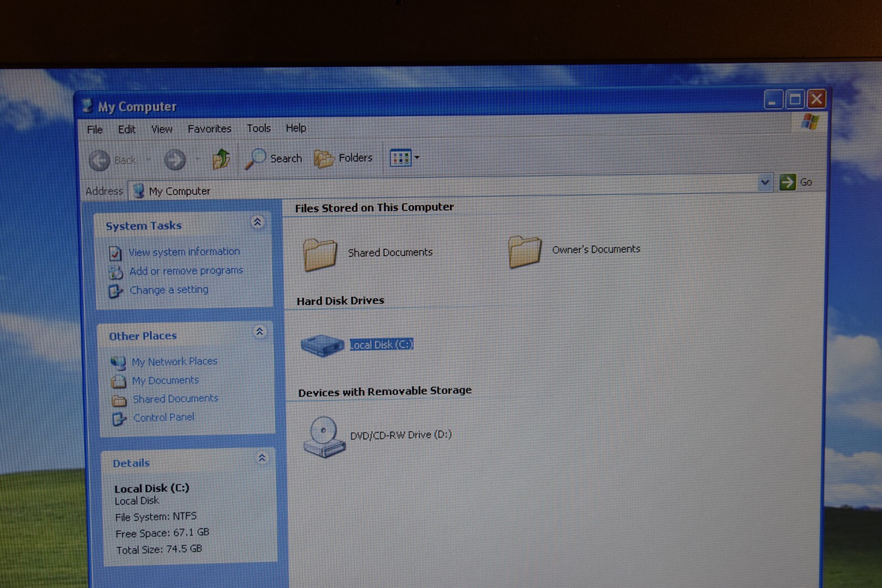Screen dimensions: 882x588
Task: Click the Change a setting icon
Action: [116, 291]
